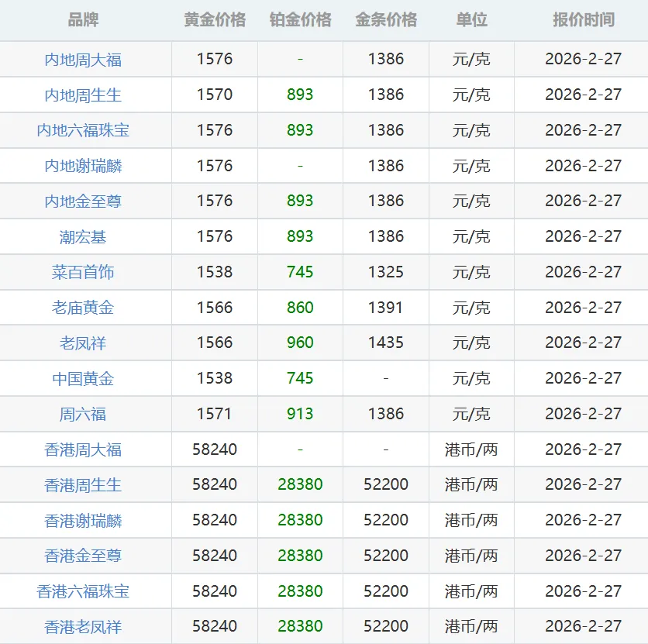This screenshot has height=644, width=648.
Task: Select platinum price 893 in 潮宏基 row
Action: pos(301,236)
